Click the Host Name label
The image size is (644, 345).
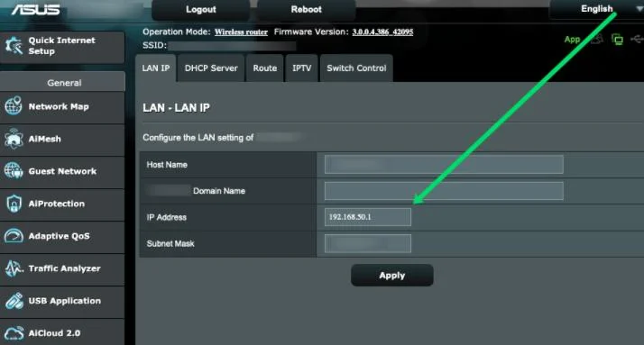[x=167, y=165]
